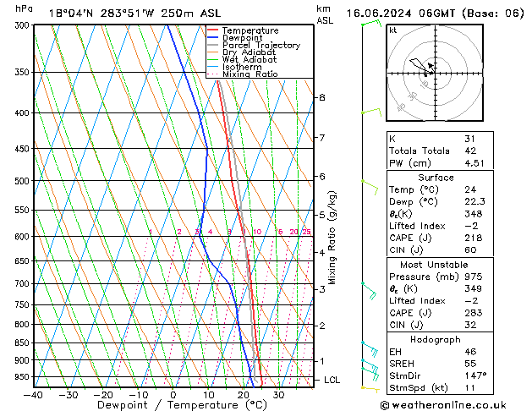Click the gray Parcel Trajectory legend line sample

pos(212,45)
